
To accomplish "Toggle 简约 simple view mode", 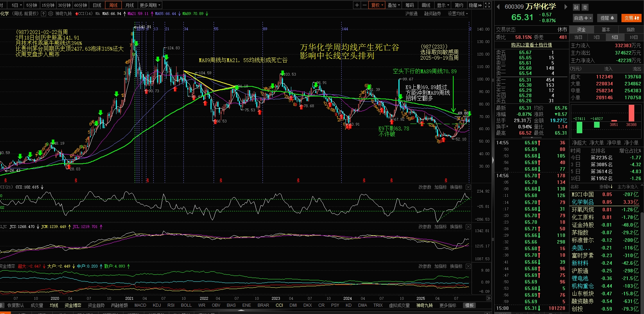I will tap(459, 5).
